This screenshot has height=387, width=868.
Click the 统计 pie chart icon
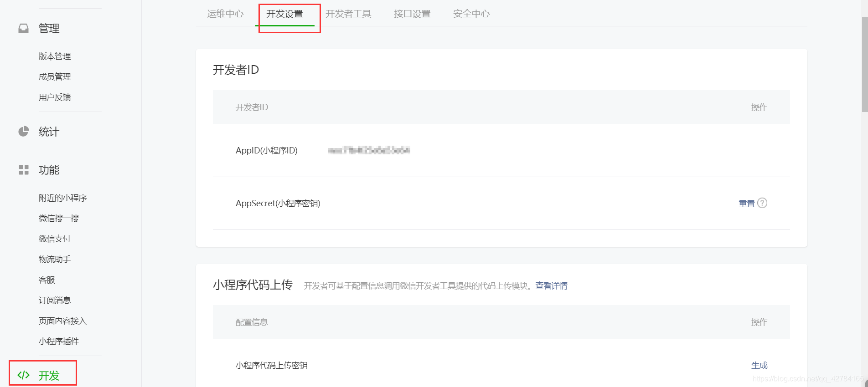pyautogui.click(x=23, y=132)
